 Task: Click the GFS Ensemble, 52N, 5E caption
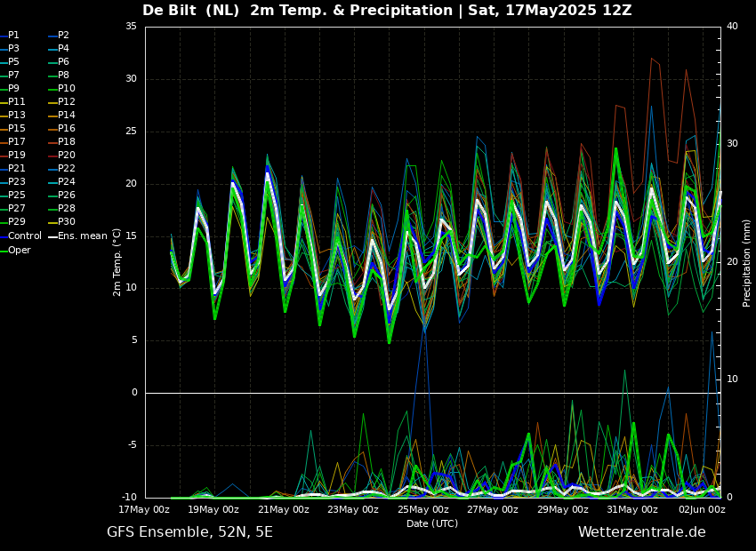click(x=189, y=532)
